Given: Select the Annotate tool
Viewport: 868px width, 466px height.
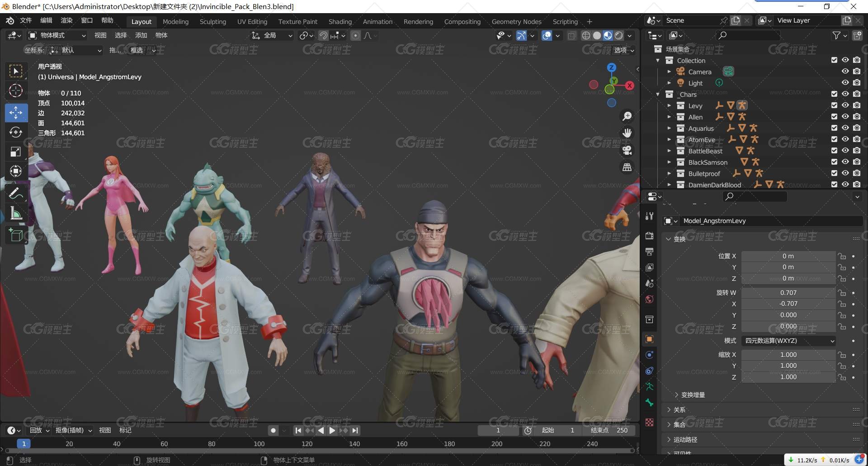Looking at the screenshot, I should 16,194.
